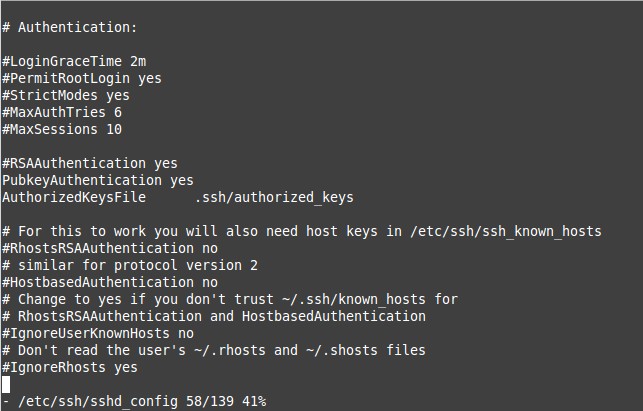This screenshot has width=643, height=411.
Task: Click the '# Authentication:' comment header
Action: [69, 27]
